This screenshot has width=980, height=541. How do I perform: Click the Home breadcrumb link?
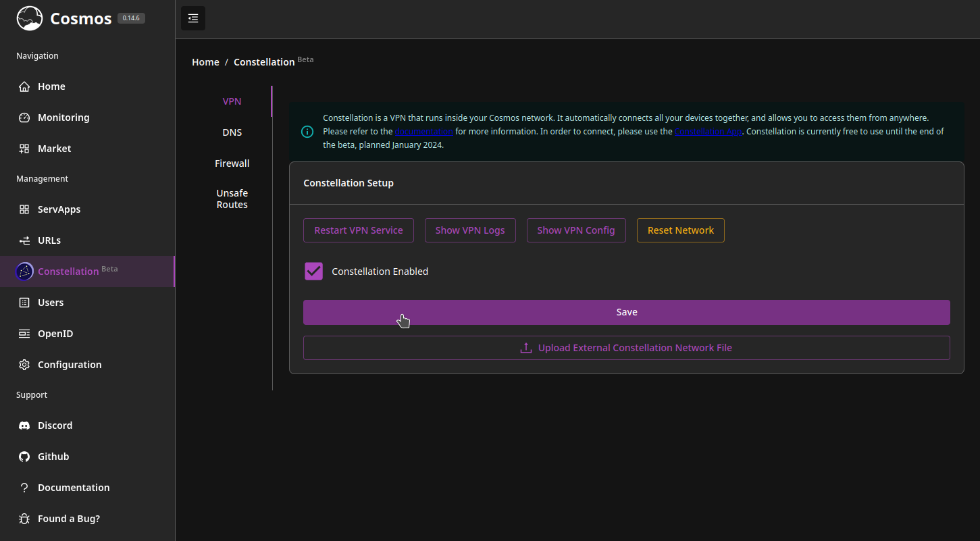coord(205,62)
